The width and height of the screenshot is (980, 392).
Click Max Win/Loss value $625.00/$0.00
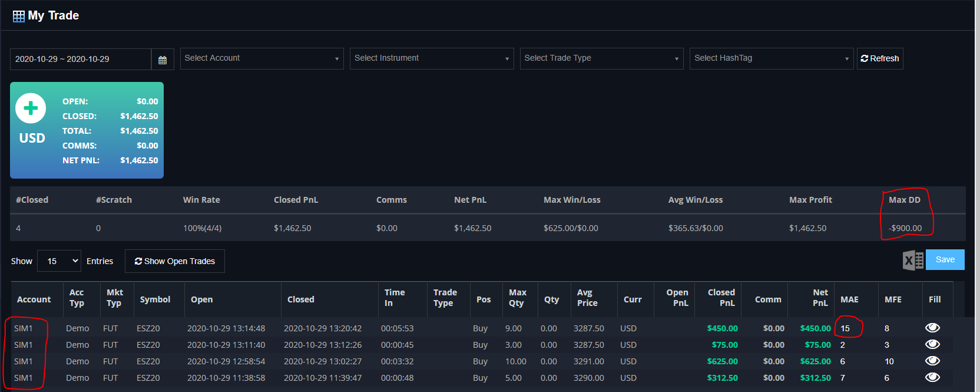point(571,228)
